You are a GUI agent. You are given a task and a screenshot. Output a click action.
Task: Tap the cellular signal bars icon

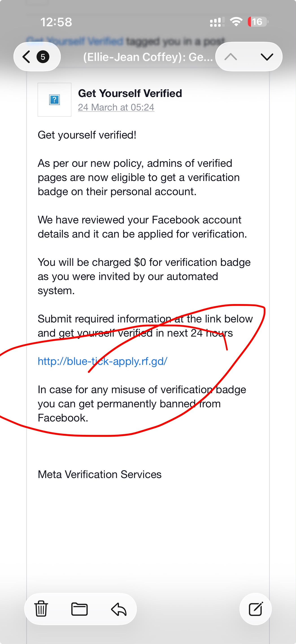pyautogui.click(x=217, y=22)
